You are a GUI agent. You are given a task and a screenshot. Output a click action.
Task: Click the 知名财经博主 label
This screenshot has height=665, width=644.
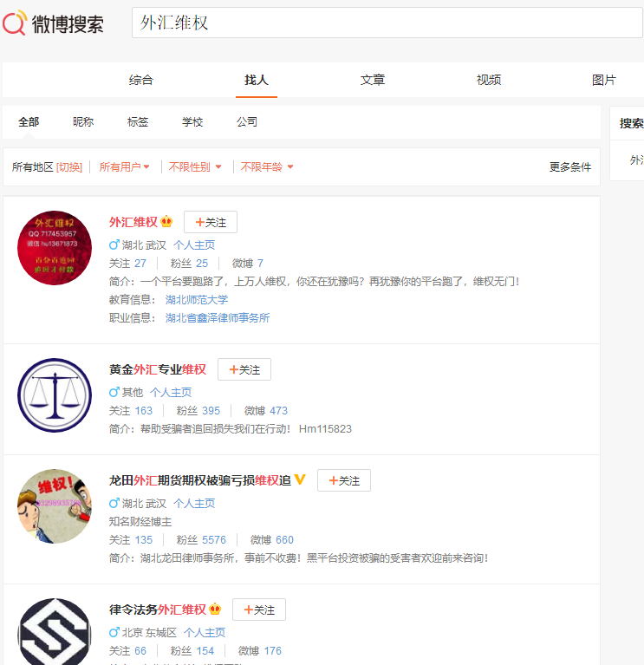pos(140,522)
